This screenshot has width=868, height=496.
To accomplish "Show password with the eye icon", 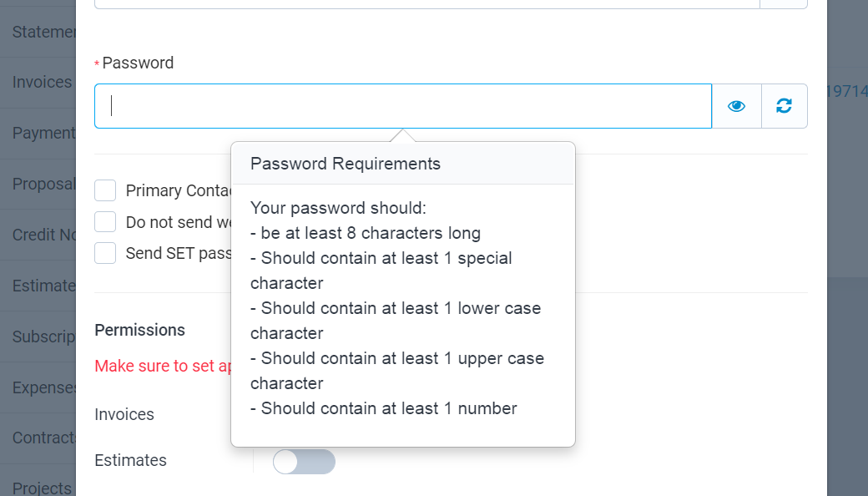I will click(x=736, y=106).
